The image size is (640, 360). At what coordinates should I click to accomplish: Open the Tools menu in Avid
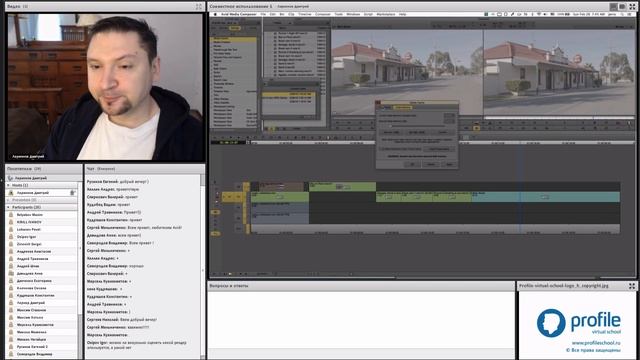[339, 14]
